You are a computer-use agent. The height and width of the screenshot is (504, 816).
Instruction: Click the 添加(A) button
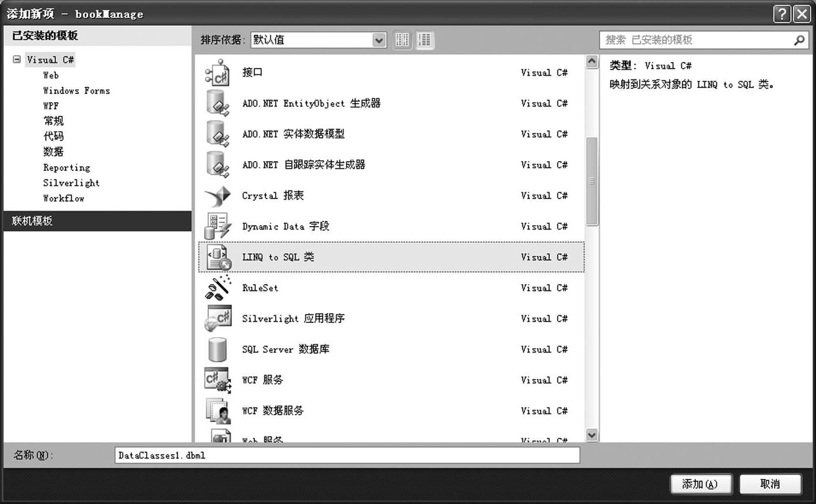700,484
